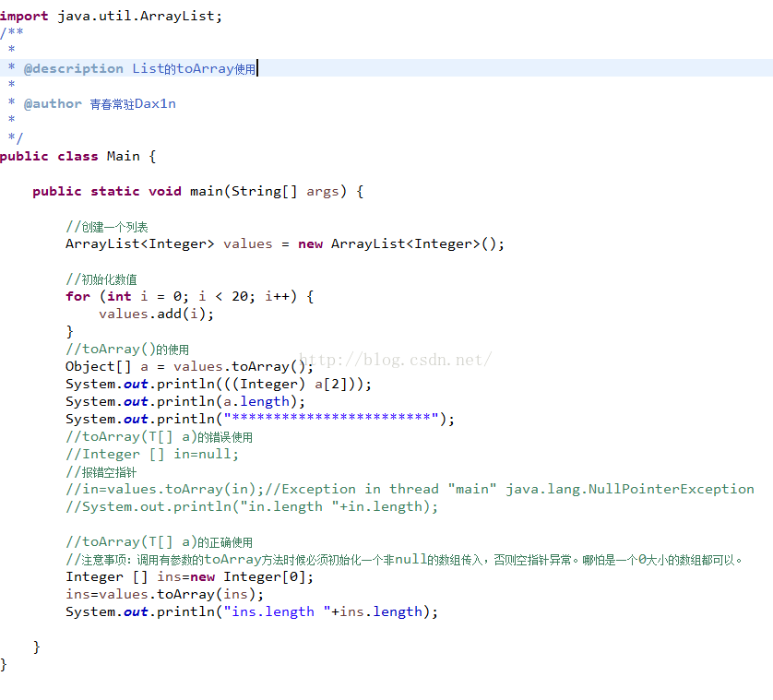Click the values.add(i); statement
The height and width of the screenshot is (700, 773).
click(156, 314)
